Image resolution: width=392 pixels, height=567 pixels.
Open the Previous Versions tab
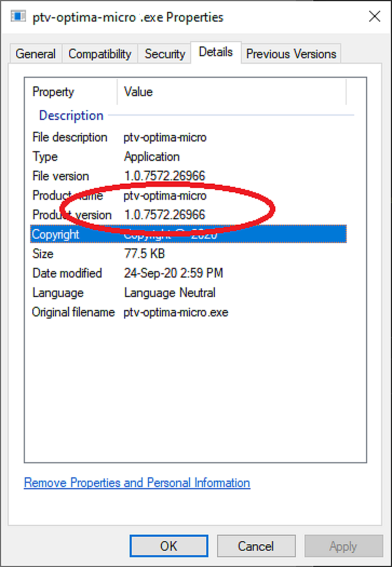tap(291, 54)
